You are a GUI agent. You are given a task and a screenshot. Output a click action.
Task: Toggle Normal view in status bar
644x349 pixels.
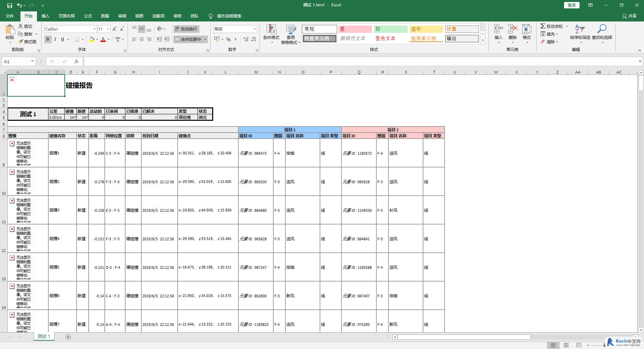(x=553, y=345)
